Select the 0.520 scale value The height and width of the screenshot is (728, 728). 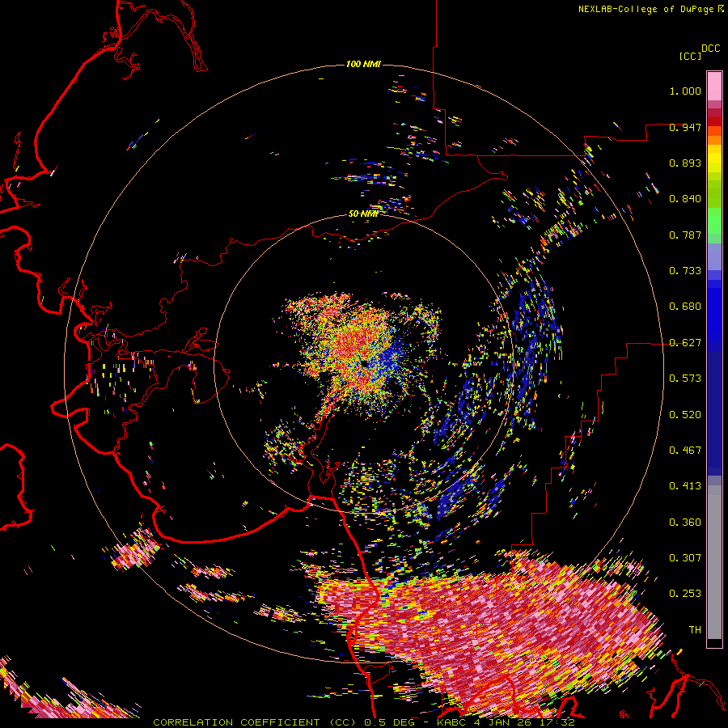point(685,415)
